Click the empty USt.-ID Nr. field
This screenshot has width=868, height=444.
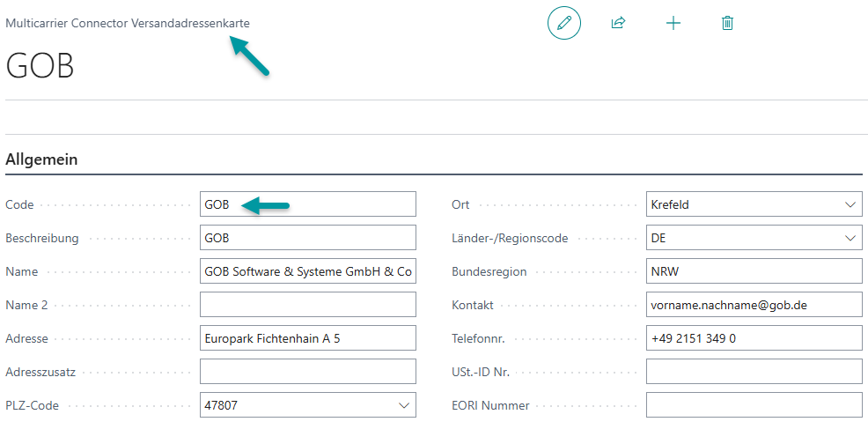754,372
